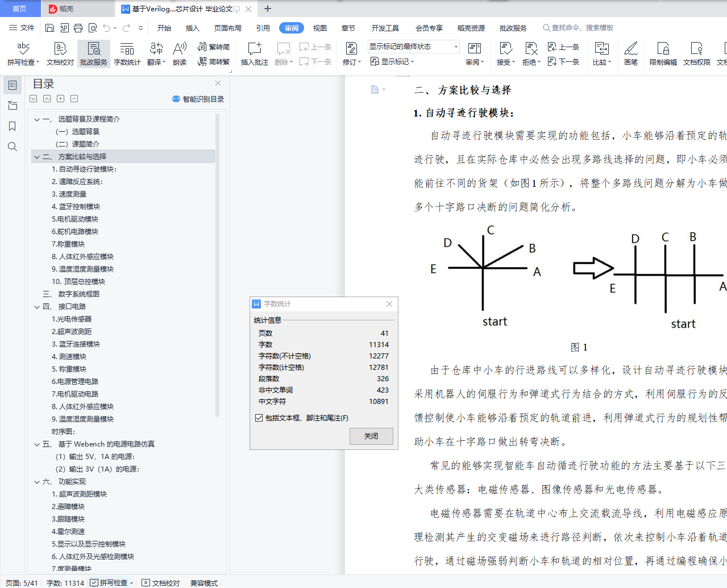Switch to the 开发工具 ribbon tab
Image resolution: width=727 pixels, height=588 pixels.
coord(385,28)
